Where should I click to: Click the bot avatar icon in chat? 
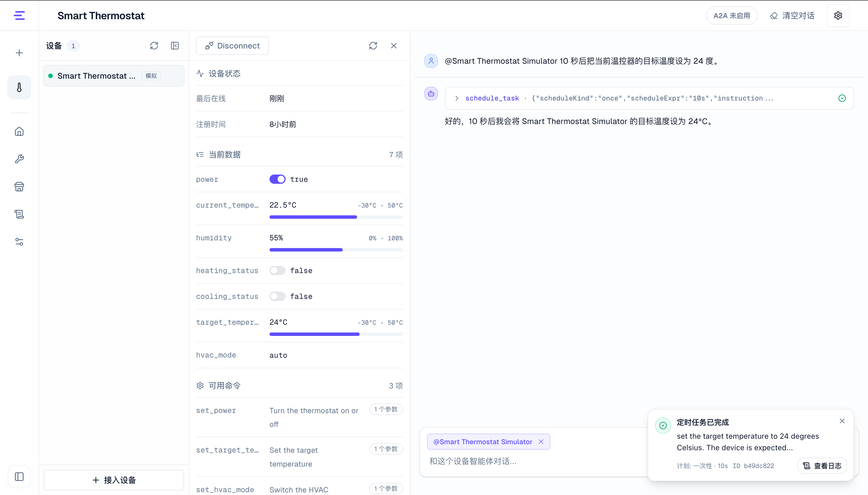[x=431, y=94]
